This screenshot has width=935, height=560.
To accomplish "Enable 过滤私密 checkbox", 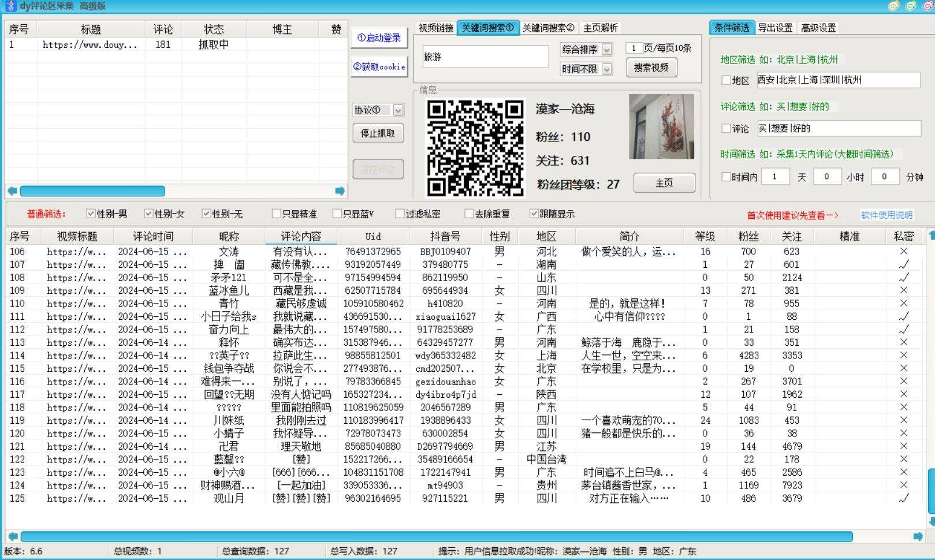I will pyautogui.click(x=400, y=214).
